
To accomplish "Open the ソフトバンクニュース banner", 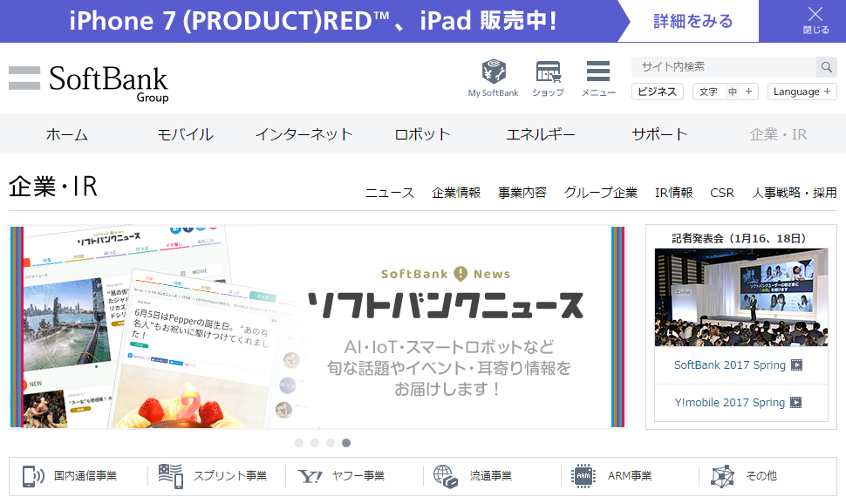I will [x=317, y=327].
